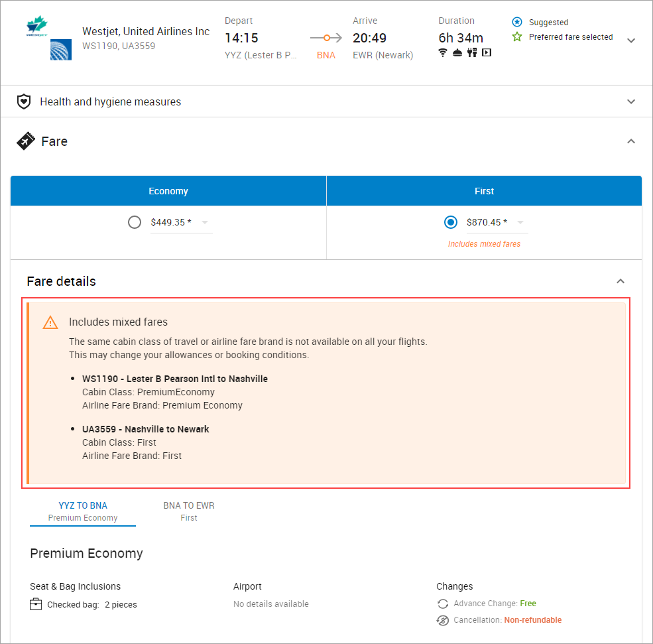Click the Seat & Bag Inclusions heading
Screen dimensions: 653x644
[x=76, y=586]
